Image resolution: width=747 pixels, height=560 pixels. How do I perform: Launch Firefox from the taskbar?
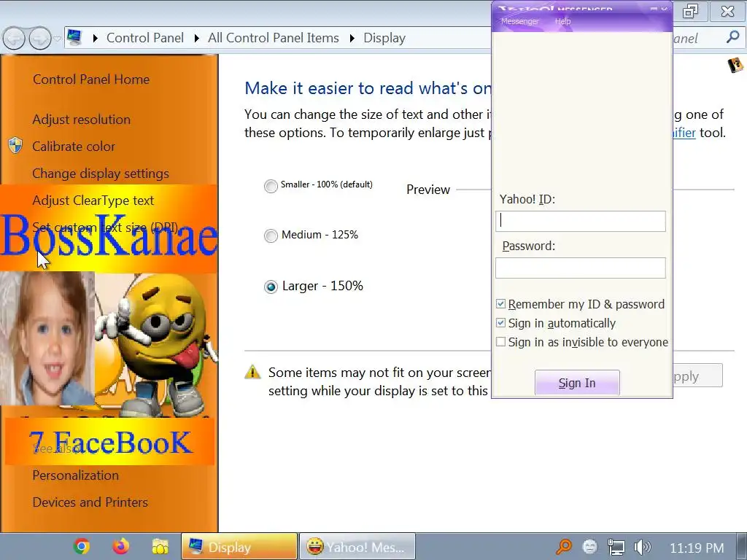coord(121,546)
